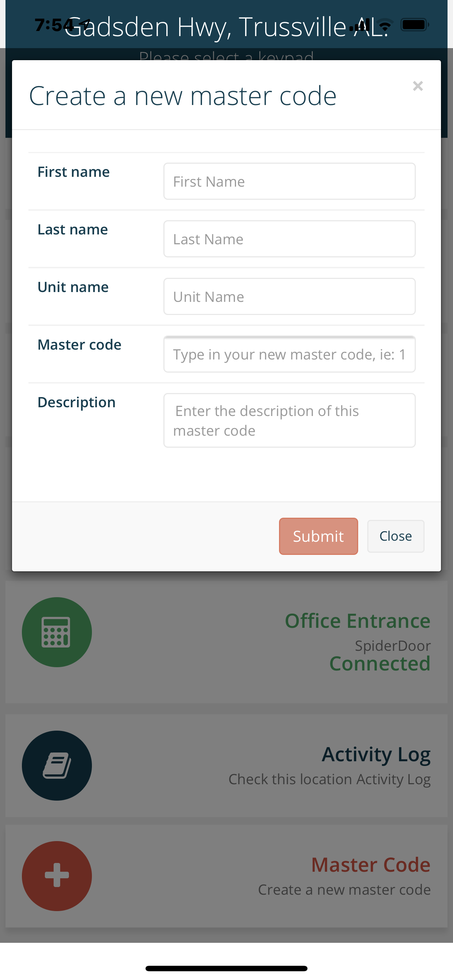The image size is (453, 980).
Task: Click the Description text area
Action: (289, 420)
